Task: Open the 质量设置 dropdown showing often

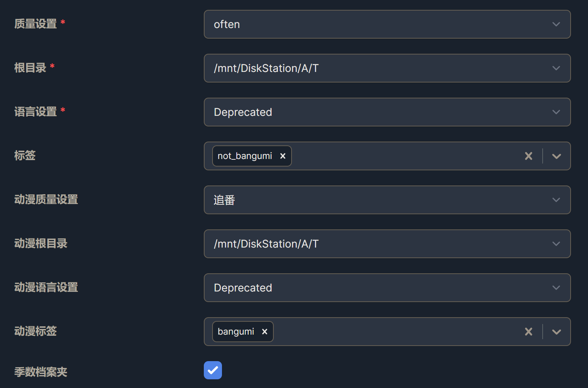Action: coord(378,24)
